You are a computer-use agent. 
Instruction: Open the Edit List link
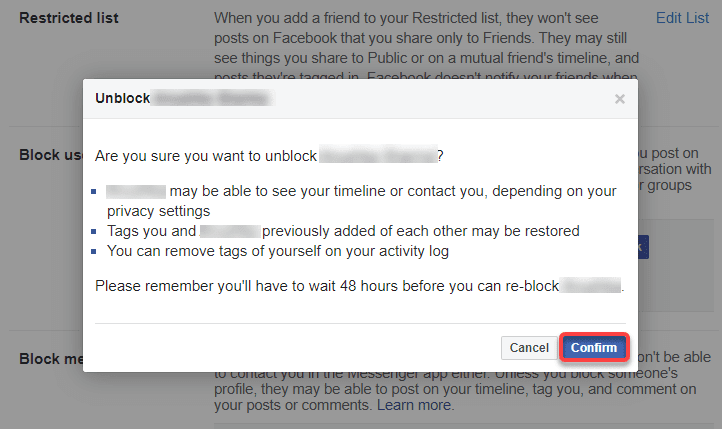[x=682, y=18]
